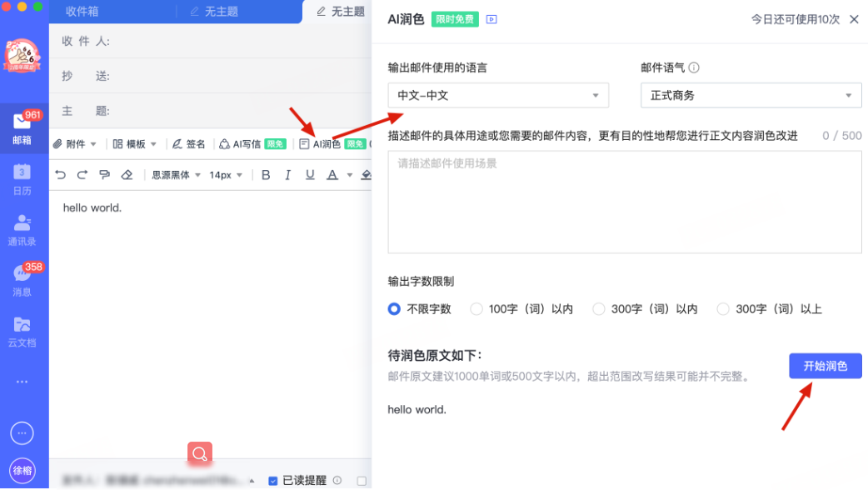
Task: Open the mail tone dropdown 正式商务
Action: click(x=751, y=95)
